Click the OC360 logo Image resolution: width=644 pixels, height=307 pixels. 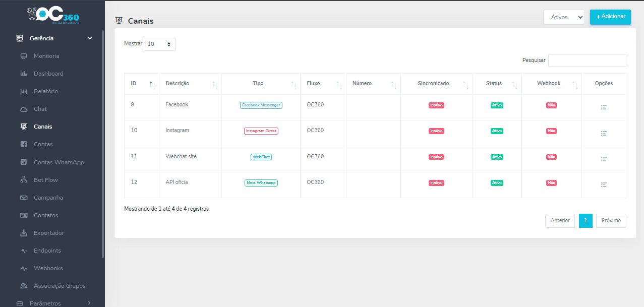pyautogui.click(x=53, y=16)
